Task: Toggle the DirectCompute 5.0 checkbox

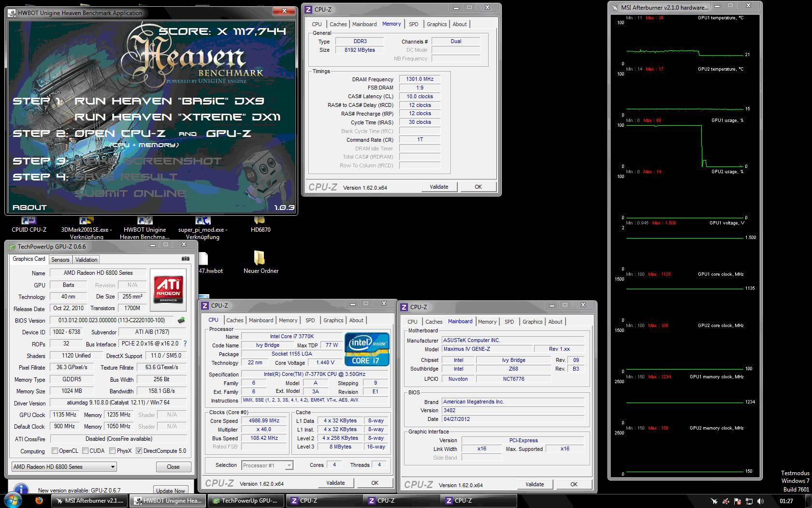Action: [139, 451]
